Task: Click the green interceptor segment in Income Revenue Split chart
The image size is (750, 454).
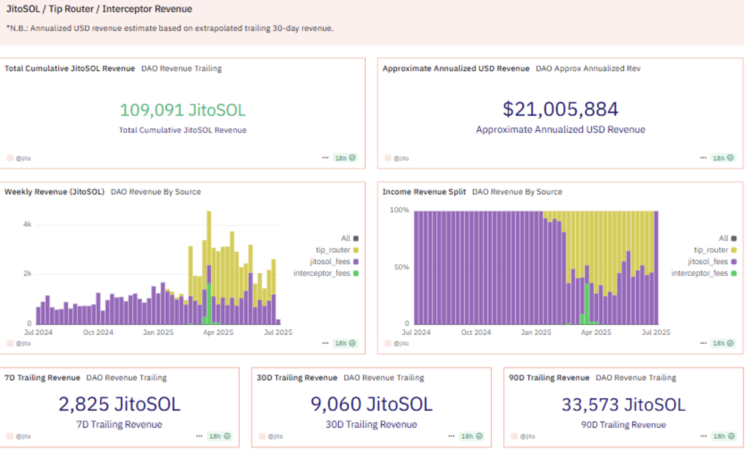Action: (587, 304)
